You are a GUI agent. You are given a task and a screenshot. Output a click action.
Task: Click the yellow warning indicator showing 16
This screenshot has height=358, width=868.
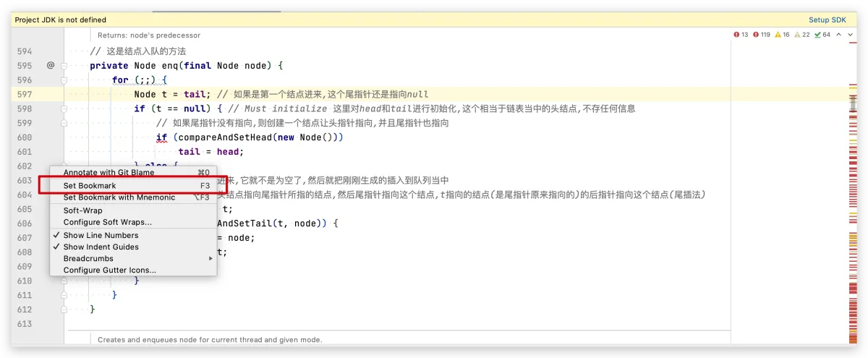[x=783, y=35]
